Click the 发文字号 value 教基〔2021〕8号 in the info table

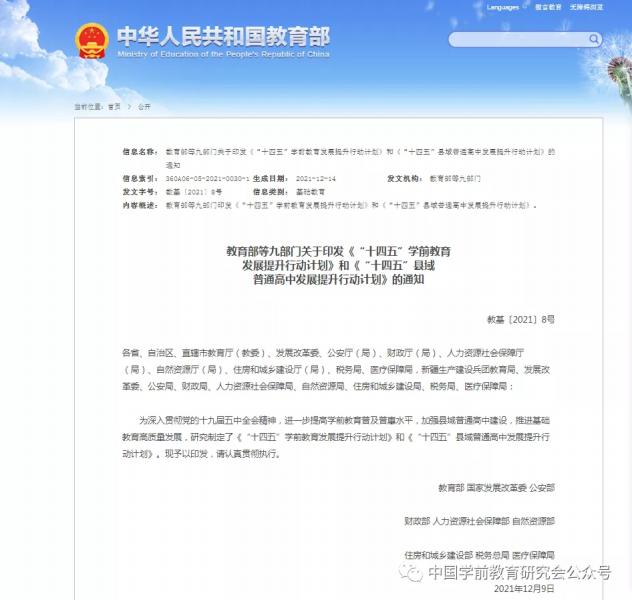click(194, 192)
